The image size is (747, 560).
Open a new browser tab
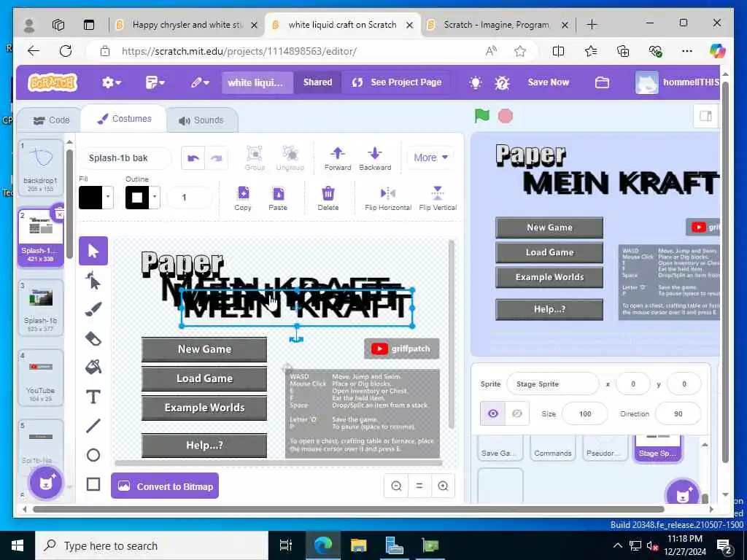coord(592,25)
